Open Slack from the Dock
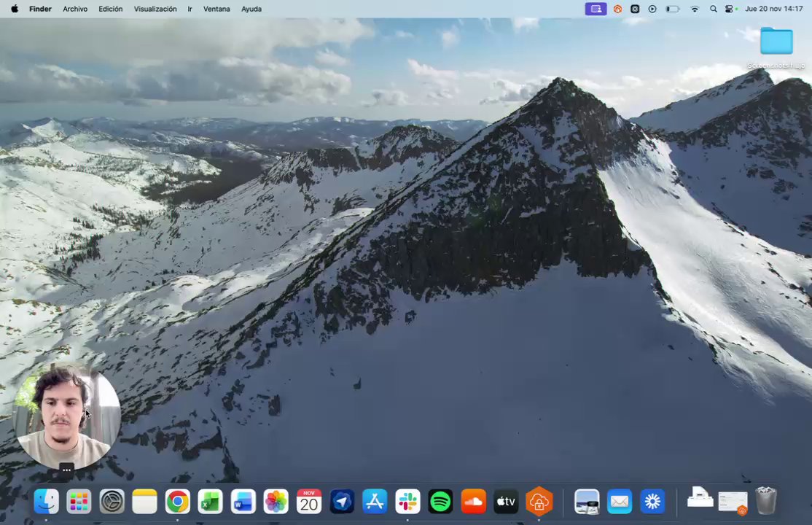The image size is (812, 525). click(x=407, y=502)
